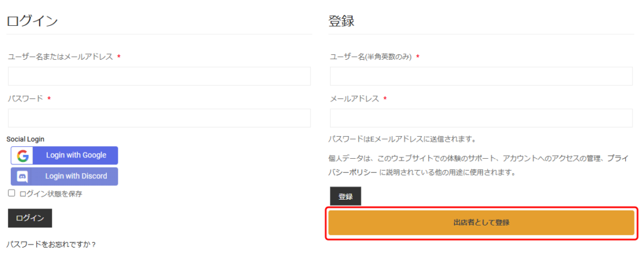The height and width of the screenshot is (269, 644).
Task: Click the Social Login label
Action: coord(26,139)
